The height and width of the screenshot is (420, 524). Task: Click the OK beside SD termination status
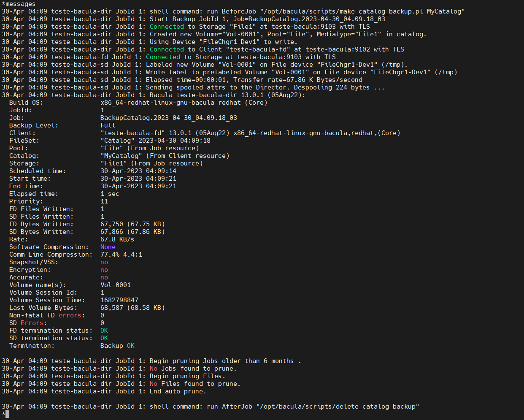[x=104, y=338]
